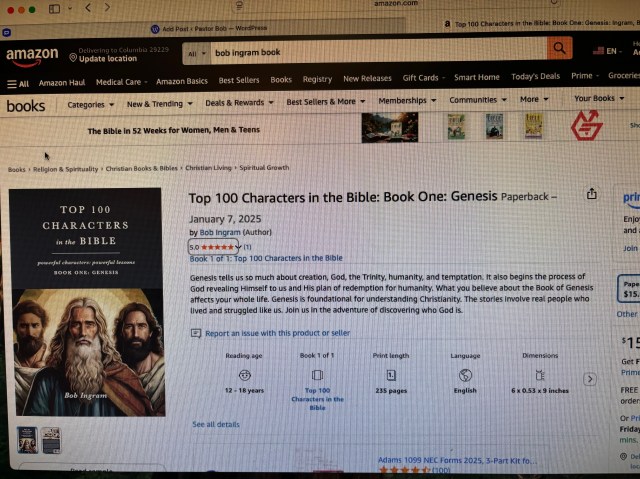
Task: Click the Safari back arrow
Action: click(x=88, y=7)
